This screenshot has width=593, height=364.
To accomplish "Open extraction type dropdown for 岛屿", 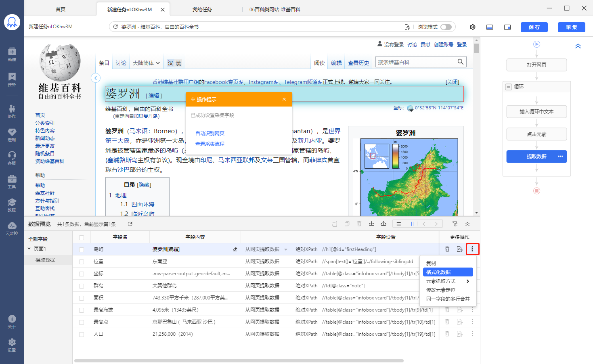I will (x=286, y=249).
